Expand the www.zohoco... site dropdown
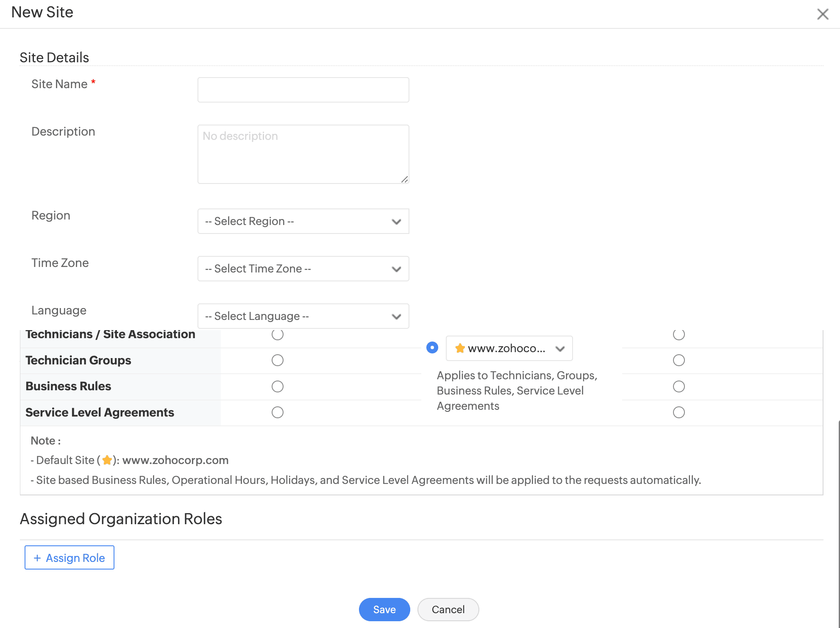The width and height of the screenshot is (840, 628). (509, 348)
